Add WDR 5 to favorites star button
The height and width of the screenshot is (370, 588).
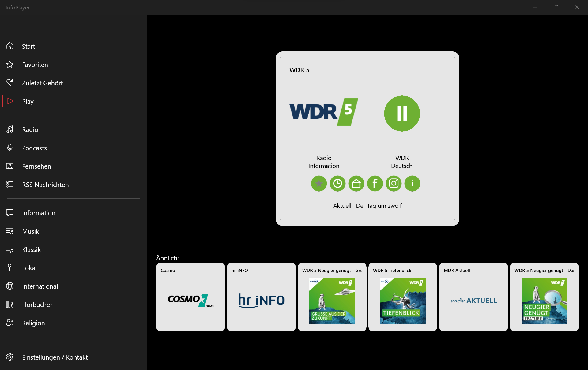(319, 184)
